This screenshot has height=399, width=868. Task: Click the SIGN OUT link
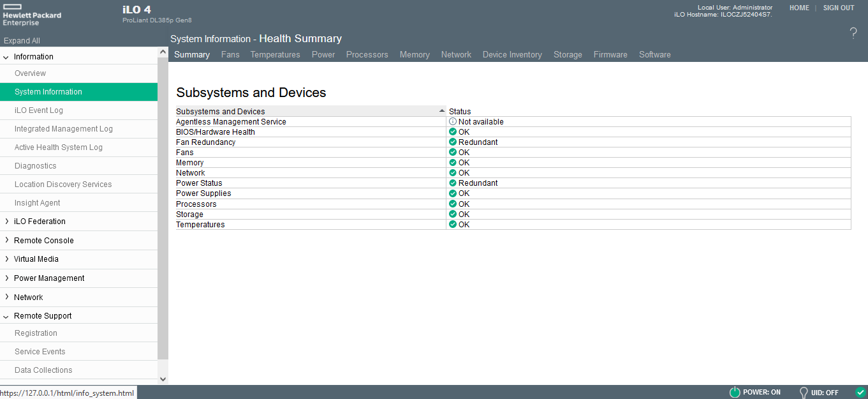click(838, 8)
